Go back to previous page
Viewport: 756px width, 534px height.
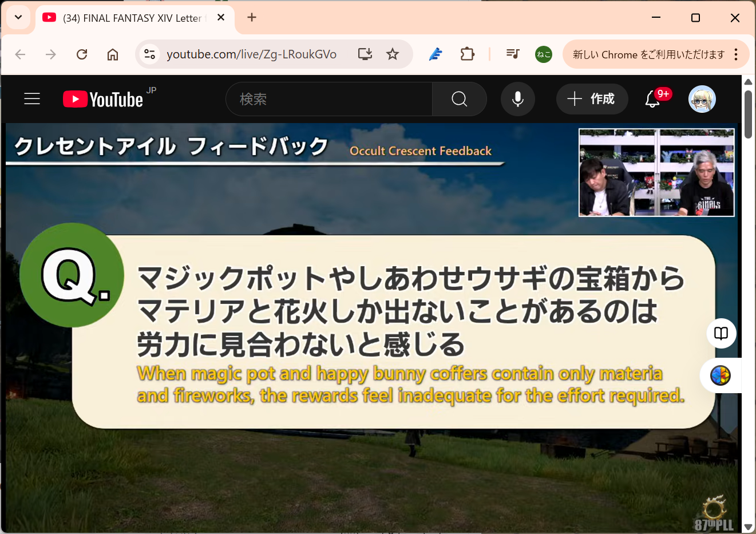click(21, 54)
